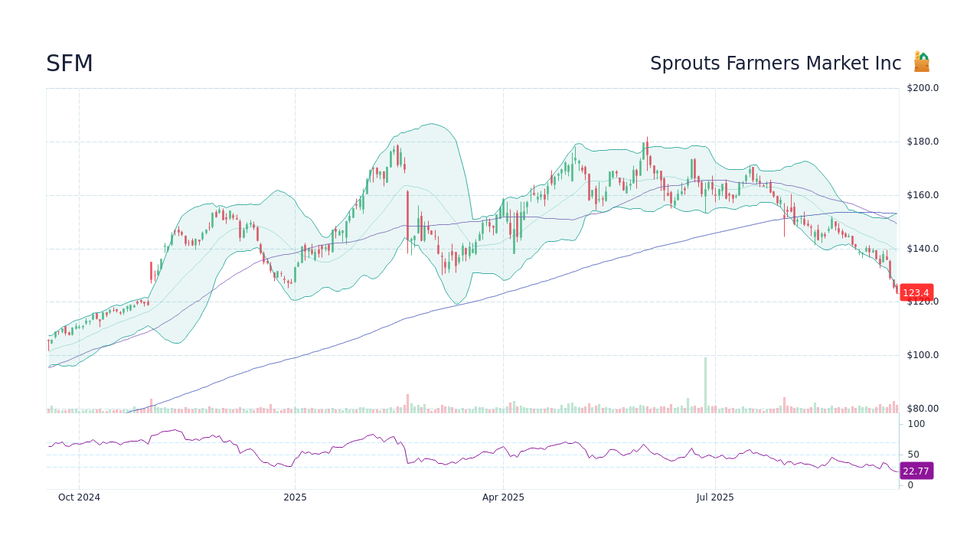This screenshot has height=551, width=980.
Task: Click the 2025 date axis label
Action: coord(295,497)
